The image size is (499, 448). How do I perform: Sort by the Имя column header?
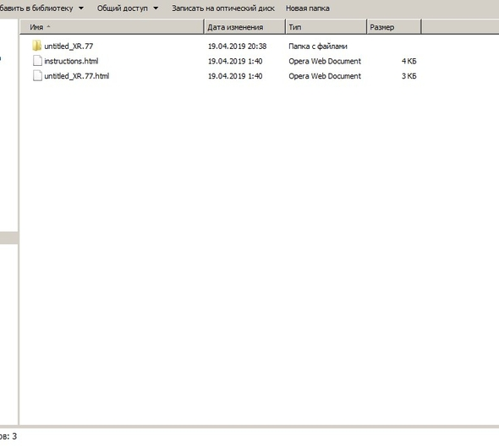(x=112, y=27)
